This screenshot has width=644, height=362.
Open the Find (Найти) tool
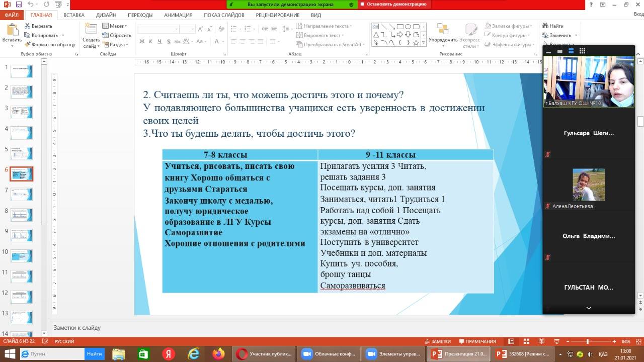tap(552, 26)
